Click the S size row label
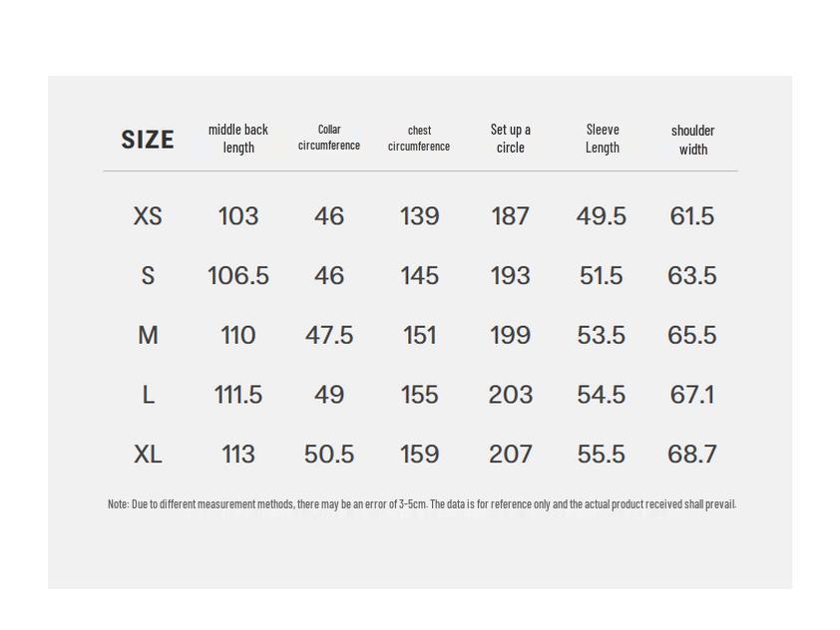Viewport: 840px width, 630px height. coord(148,276)
